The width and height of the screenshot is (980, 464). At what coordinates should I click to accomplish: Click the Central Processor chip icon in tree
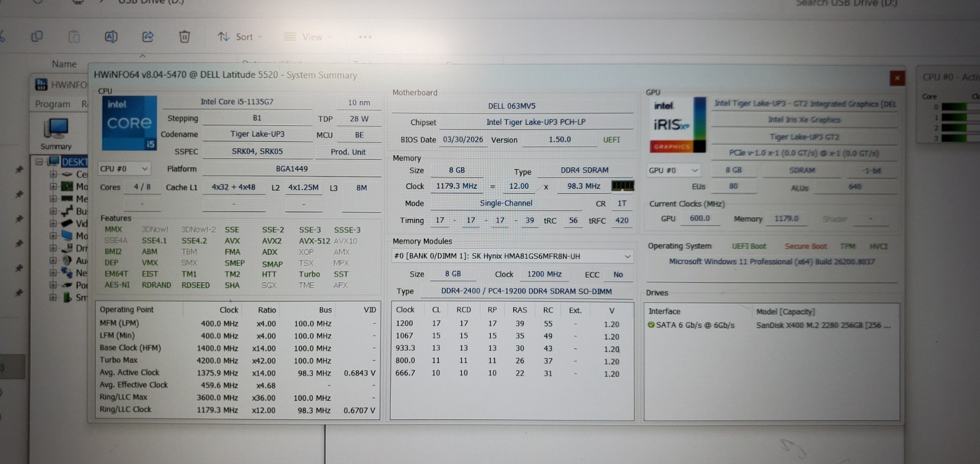point(67,175)
